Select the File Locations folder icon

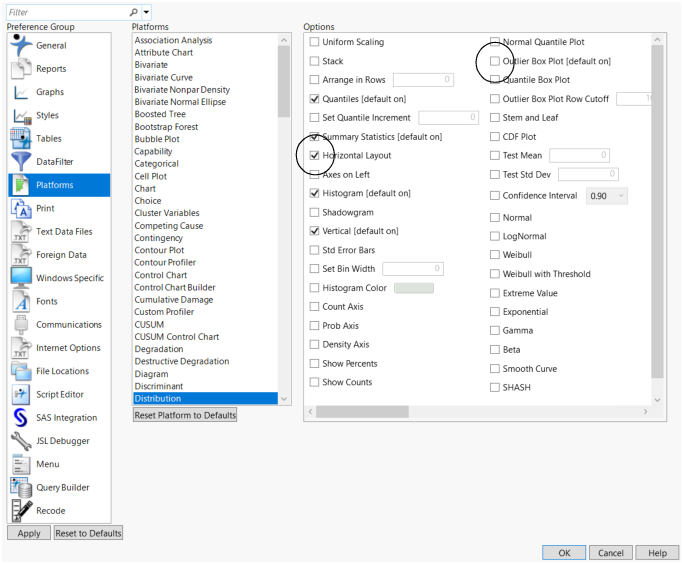coord(21,371)
